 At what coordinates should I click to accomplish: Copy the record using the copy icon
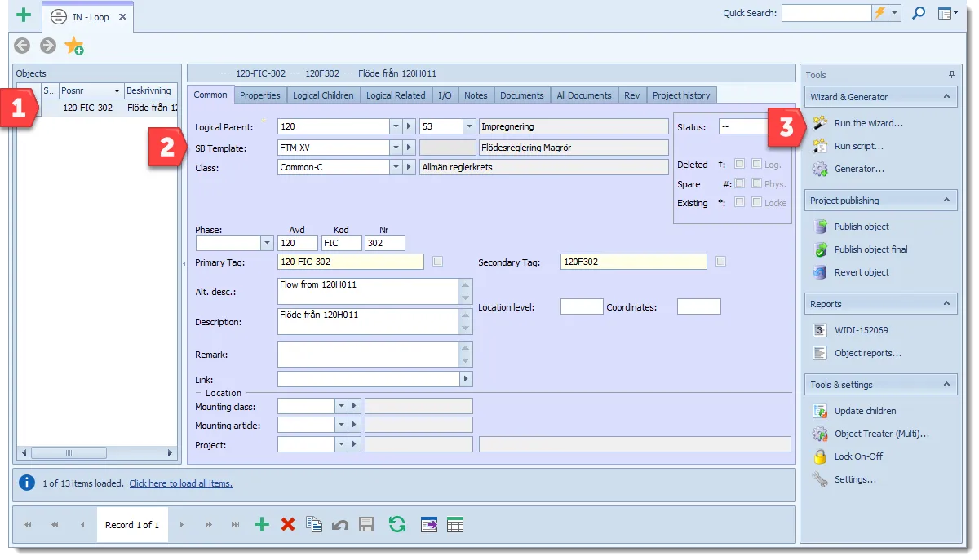point(314,525)
